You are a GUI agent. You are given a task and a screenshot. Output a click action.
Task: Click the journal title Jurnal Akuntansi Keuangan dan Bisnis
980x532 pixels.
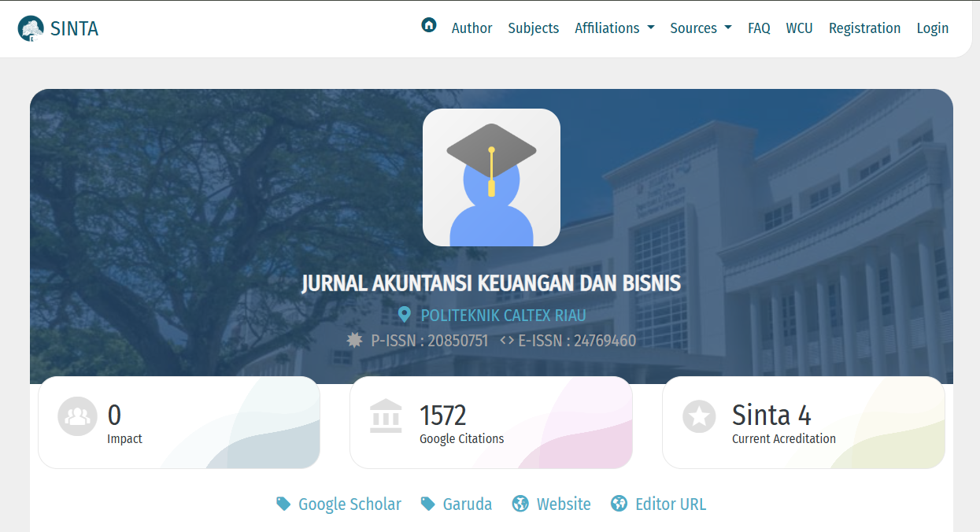click(x=491, y=283)
